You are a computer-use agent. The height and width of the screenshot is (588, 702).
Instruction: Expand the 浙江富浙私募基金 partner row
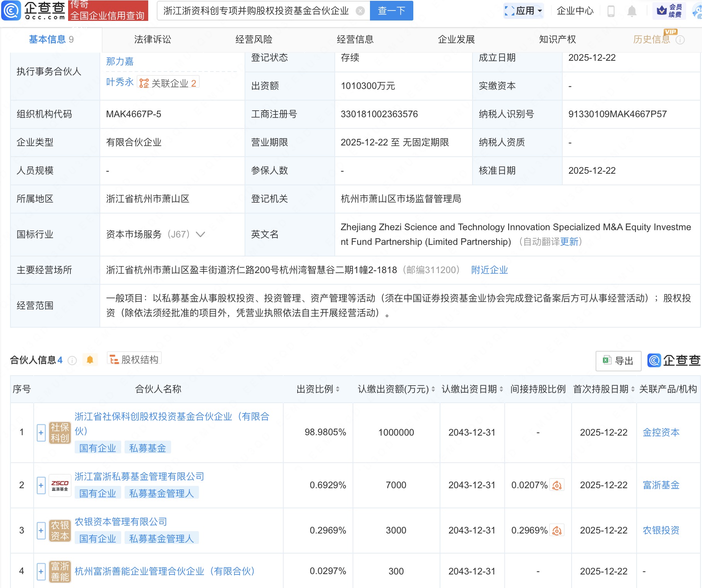coord(41,485)
